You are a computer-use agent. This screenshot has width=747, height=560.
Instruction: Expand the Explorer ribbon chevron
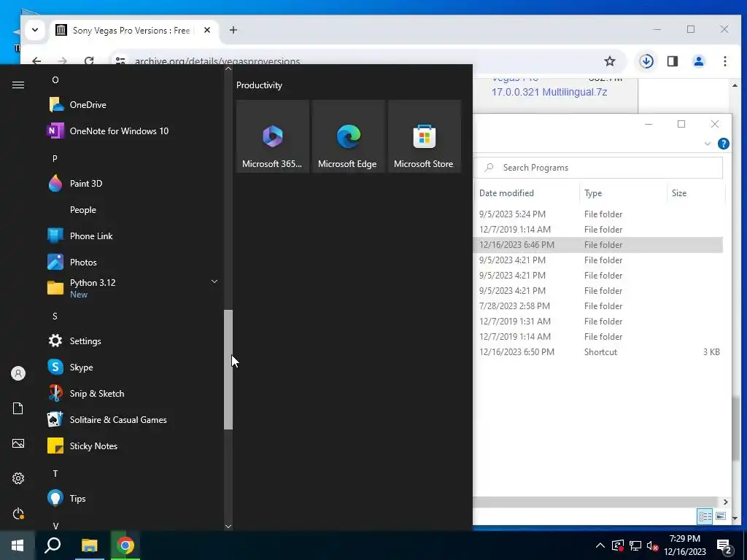pos(708,144)
